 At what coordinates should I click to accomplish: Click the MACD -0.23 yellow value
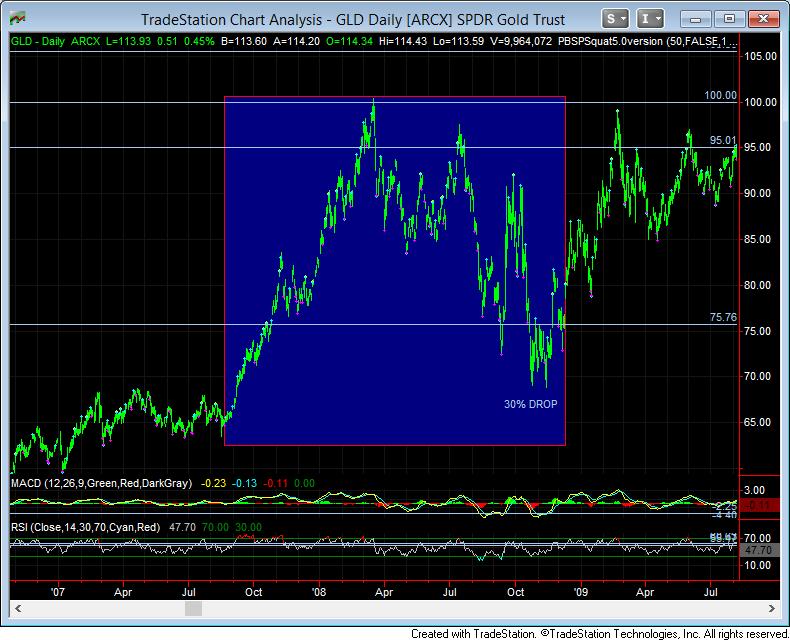point(214,483)
